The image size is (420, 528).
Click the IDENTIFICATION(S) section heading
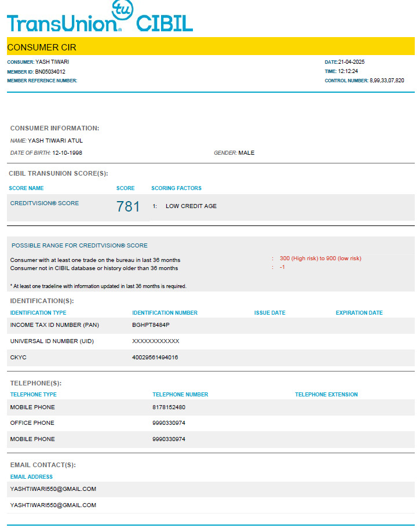point(42,301)
